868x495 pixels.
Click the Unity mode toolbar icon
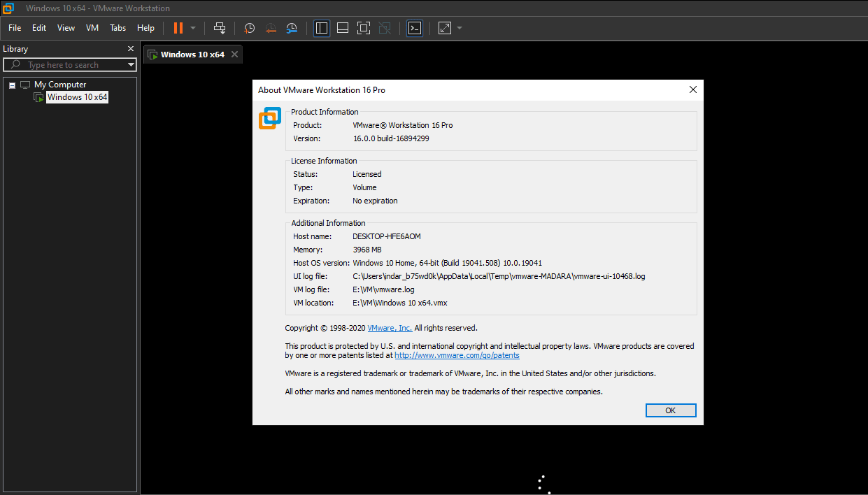[384, 28]
